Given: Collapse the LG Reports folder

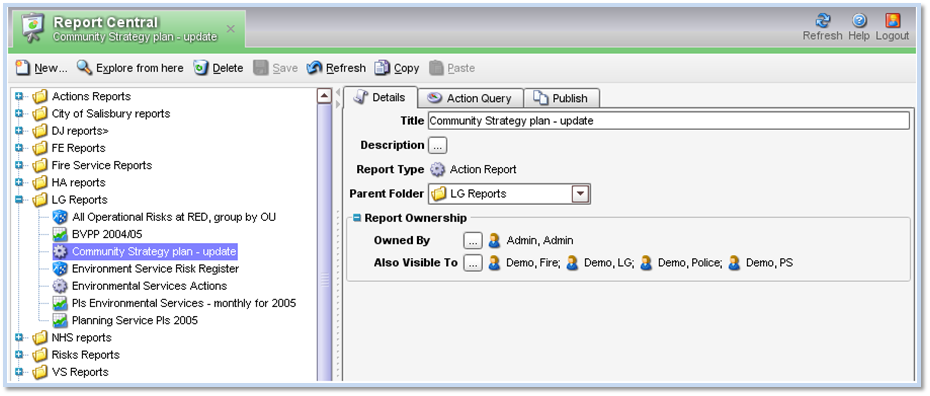Looking at the screenshot, I should (x=19, y=200).
